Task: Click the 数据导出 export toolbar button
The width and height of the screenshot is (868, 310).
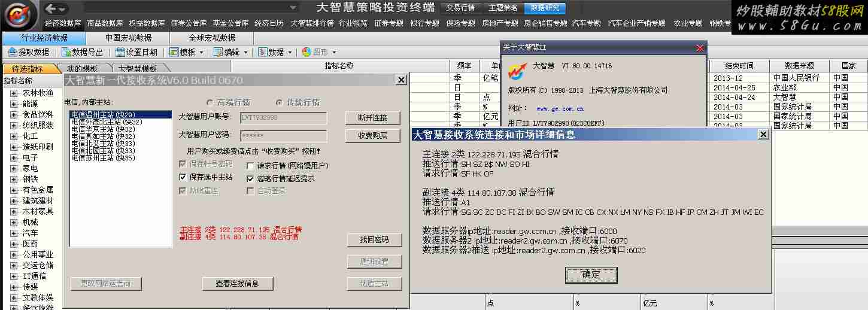Action: [x=83, y=52]
